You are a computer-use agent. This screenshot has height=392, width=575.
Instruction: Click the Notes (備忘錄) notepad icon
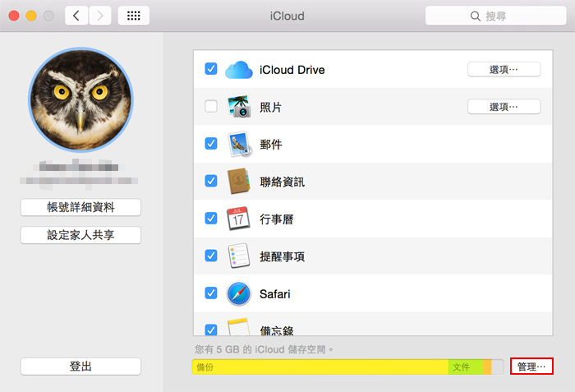tap(238, 327)
